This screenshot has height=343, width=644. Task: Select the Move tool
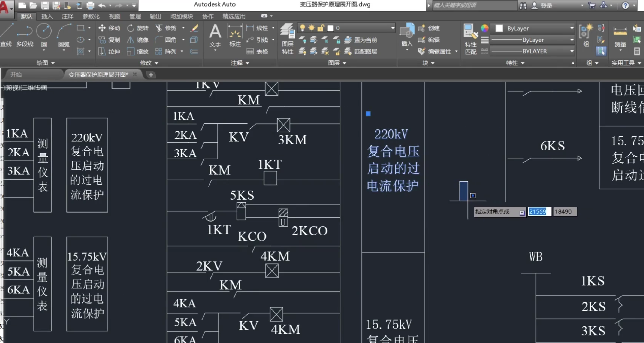[x=102, y=28]
